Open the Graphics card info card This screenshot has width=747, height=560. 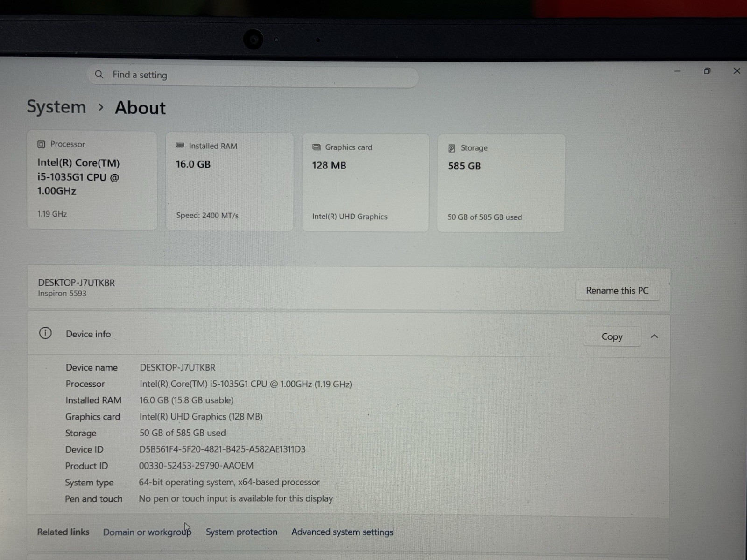[x=365, y=182]
